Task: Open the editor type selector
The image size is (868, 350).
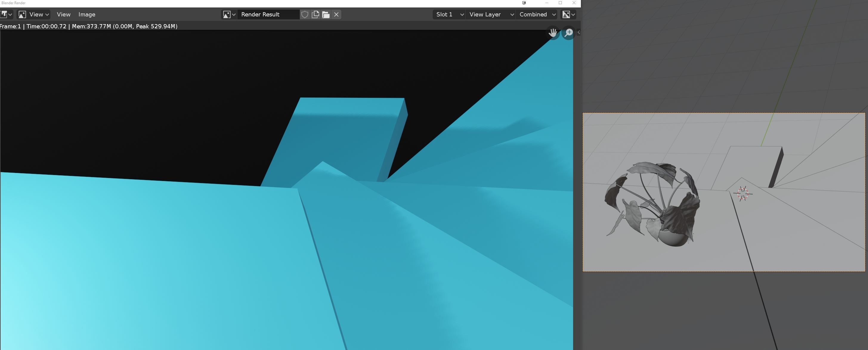Action: [x=6, y=15]
